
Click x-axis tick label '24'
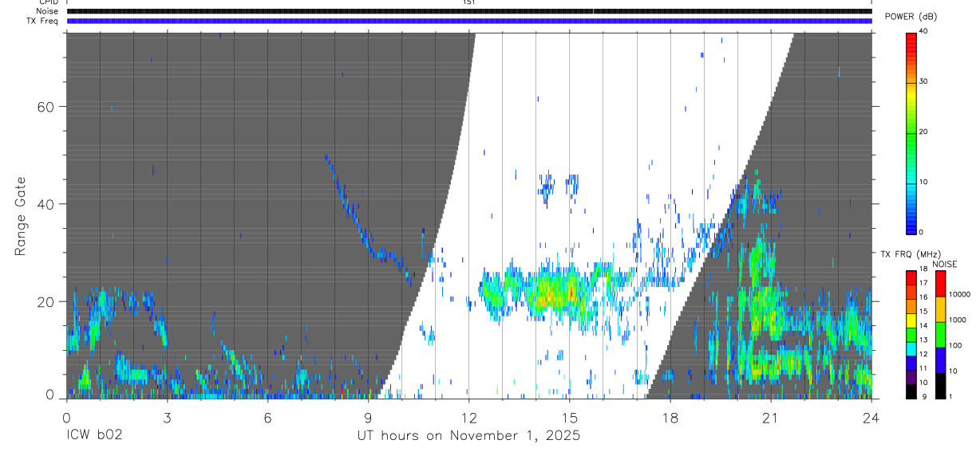[x=871, y=417]
